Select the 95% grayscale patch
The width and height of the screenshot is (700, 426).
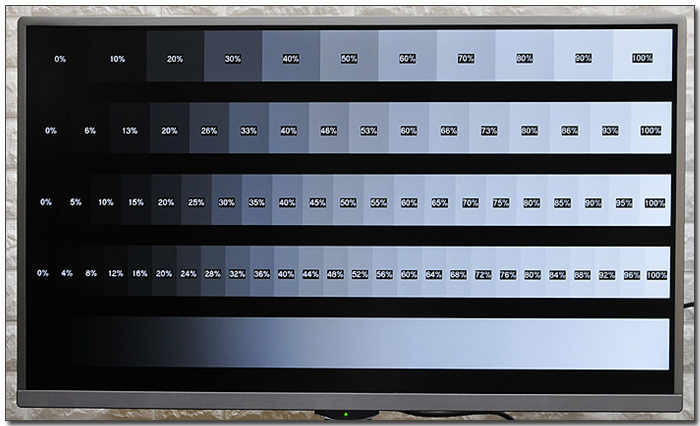(x=623, y=202)
